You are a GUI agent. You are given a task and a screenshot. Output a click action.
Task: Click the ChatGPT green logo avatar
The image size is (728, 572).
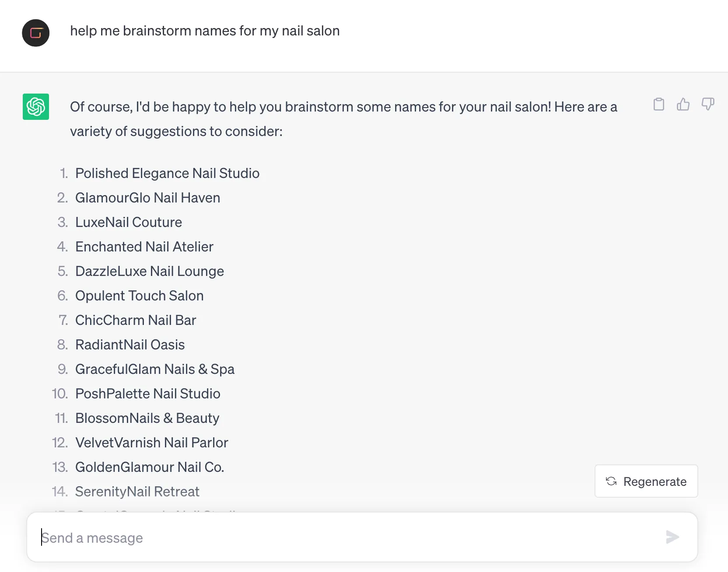point(36,106)
